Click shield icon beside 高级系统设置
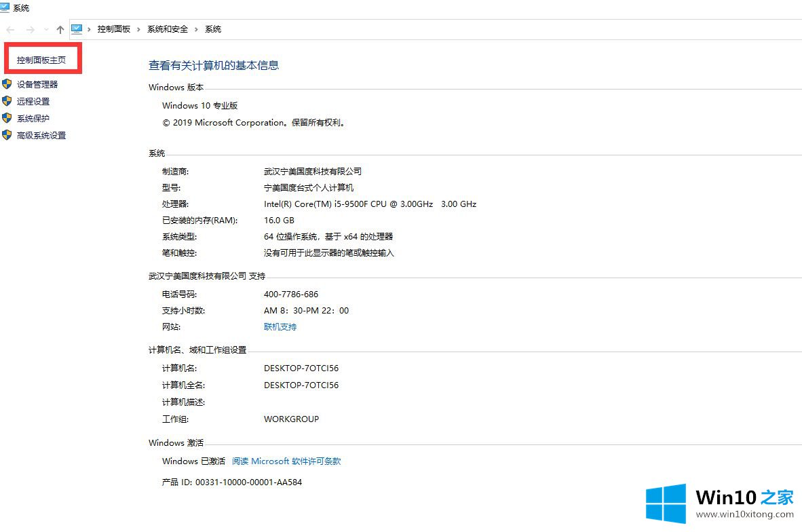The height and width of the screenshot is (532, 802). click(x=7, y=134)
